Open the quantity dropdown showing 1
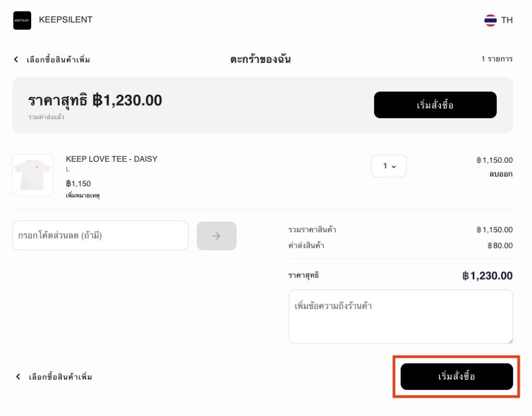Viewport: 532px width, 416px height. [x=389, y=166]
